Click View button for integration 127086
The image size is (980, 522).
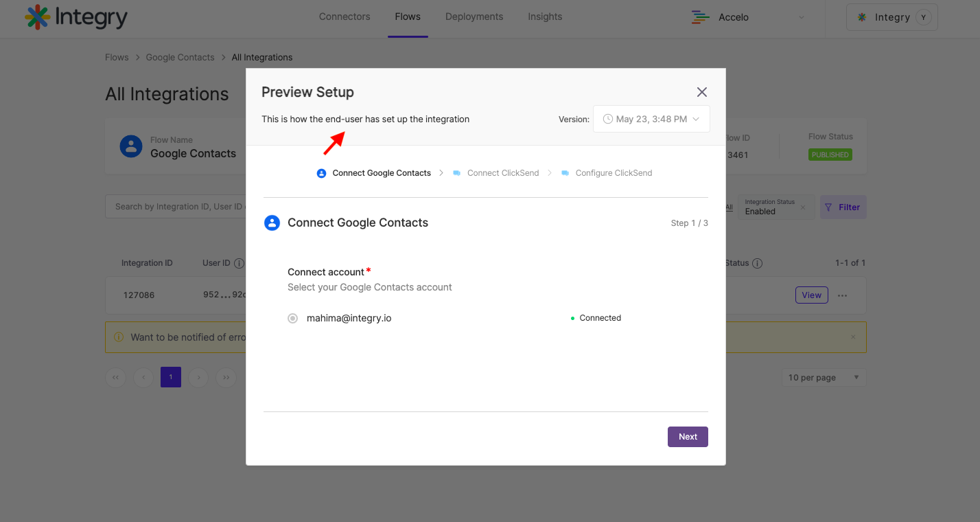click(x=811, y=295)
